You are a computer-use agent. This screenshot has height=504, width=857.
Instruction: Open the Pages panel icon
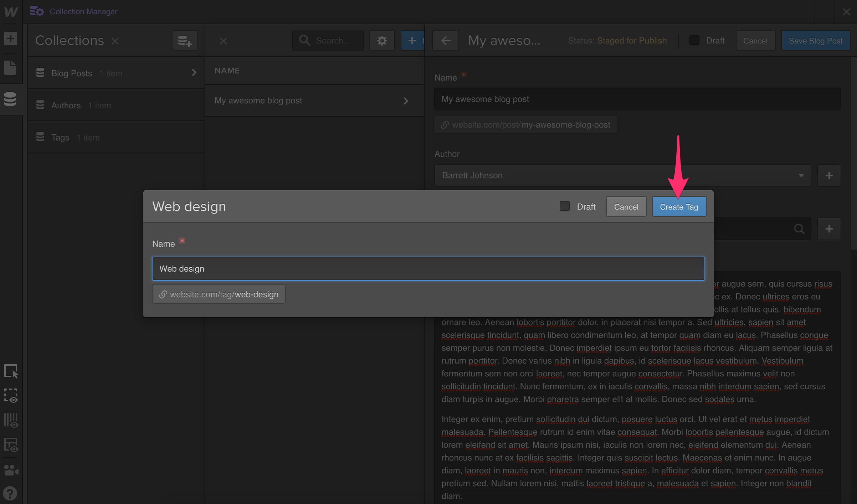pyautogui.click(x=10, y=67)
